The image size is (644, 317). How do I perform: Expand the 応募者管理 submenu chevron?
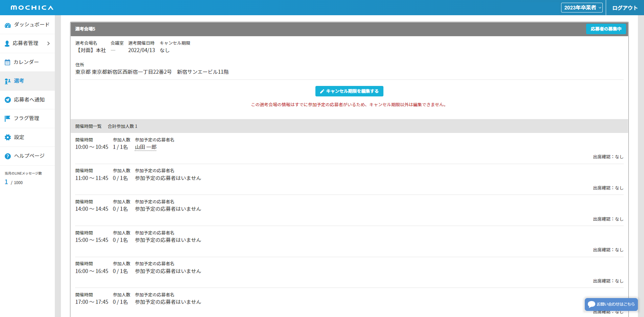click(x=48, y=43)
